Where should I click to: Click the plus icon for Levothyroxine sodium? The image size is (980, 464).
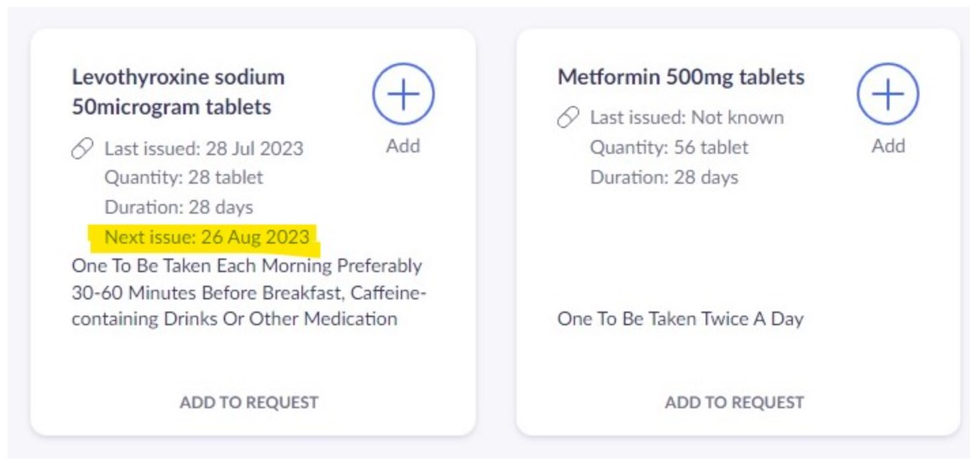pyautogui.click(x=403, y=95)
